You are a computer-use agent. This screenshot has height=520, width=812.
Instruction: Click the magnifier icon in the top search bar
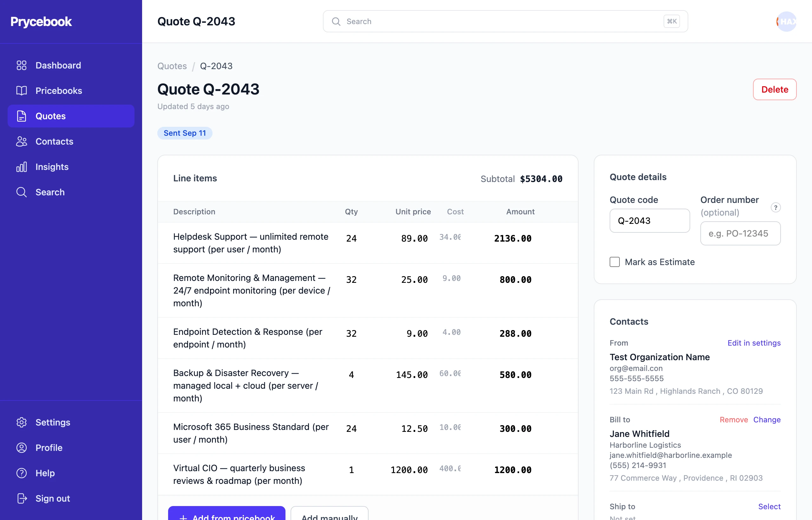(x=336, y=21)
